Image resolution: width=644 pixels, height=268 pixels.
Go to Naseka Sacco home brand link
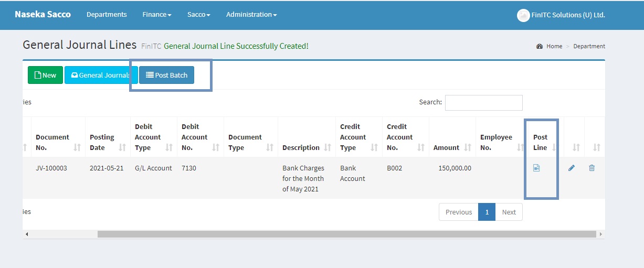click(x=43, y=14)
